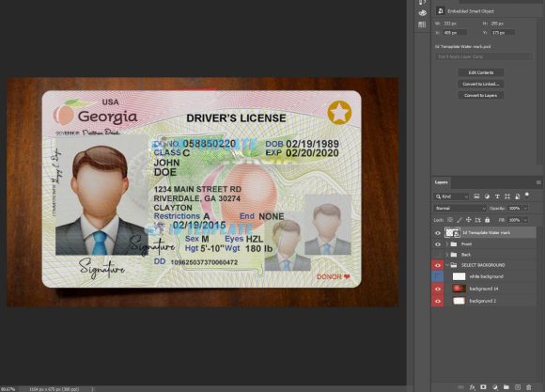This screenshot has height=392, width=545.
Task: Show the white background layer
Action: tap(438, 276)
